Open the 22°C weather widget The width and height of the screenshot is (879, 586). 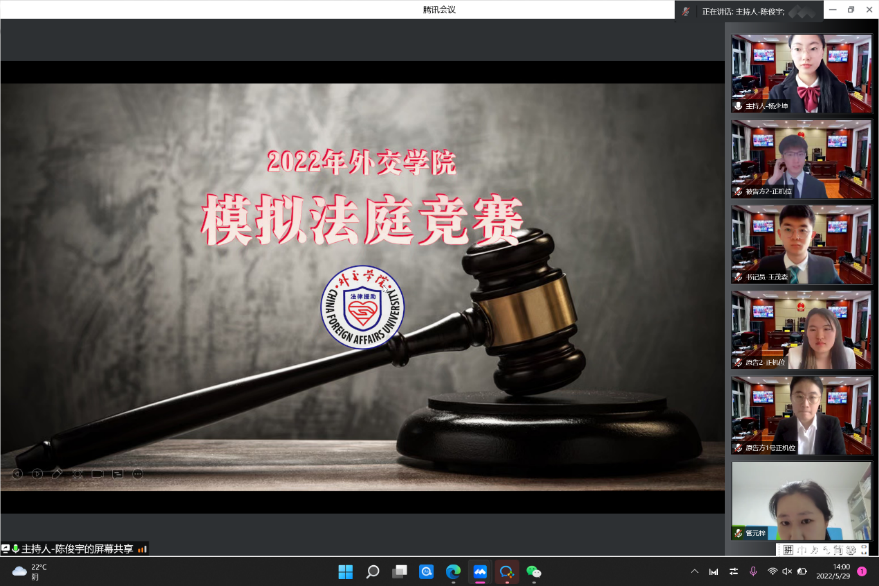tap(30, 571)
